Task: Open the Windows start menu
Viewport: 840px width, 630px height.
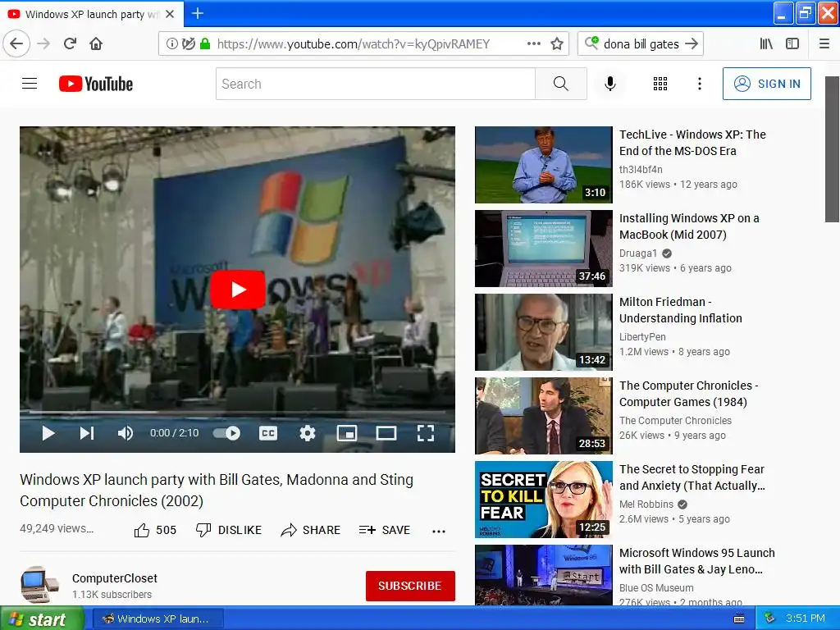Action: (x=42, y=619)
